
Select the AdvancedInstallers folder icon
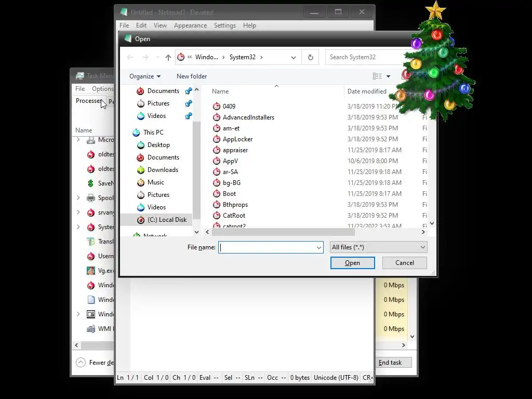(217, 117)
